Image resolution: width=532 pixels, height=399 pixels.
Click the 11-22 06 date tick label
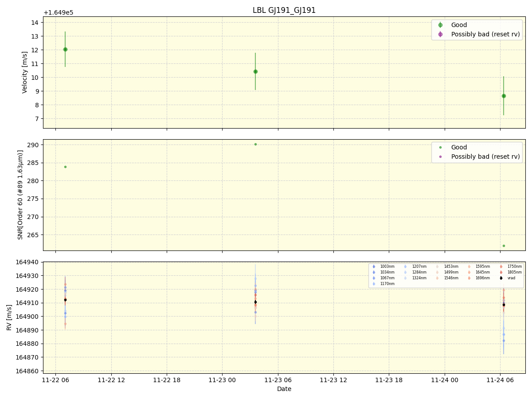(x=55, y=379)
